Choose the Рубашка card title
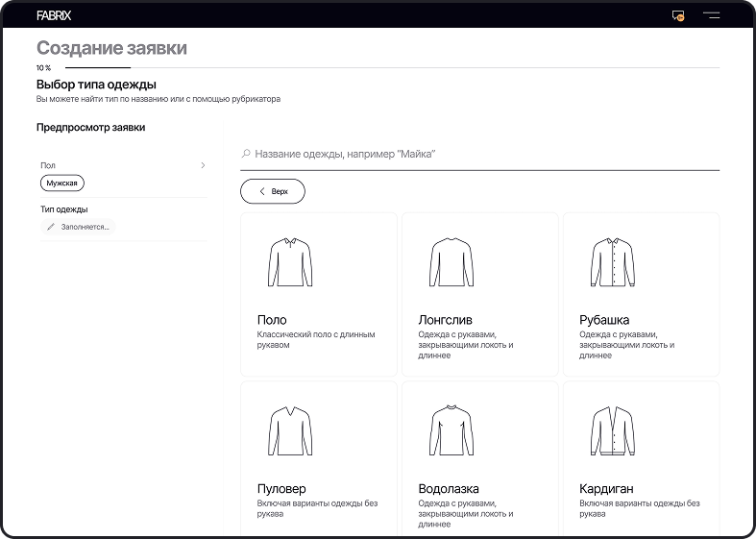Viewport: 756px width, 539px height. [604, 320]
